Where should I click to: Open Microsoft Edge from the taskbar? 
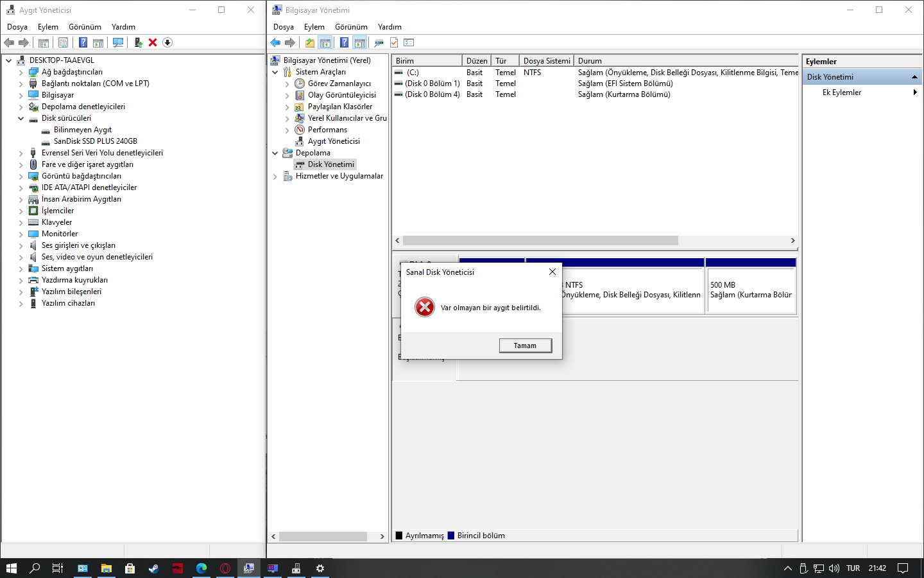pyautogui.click(x=201, y=568)
